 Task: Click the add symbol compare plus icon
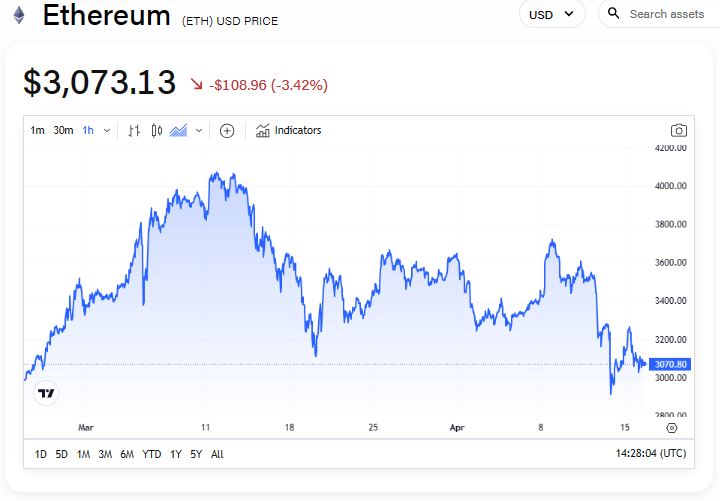point(227,130)
